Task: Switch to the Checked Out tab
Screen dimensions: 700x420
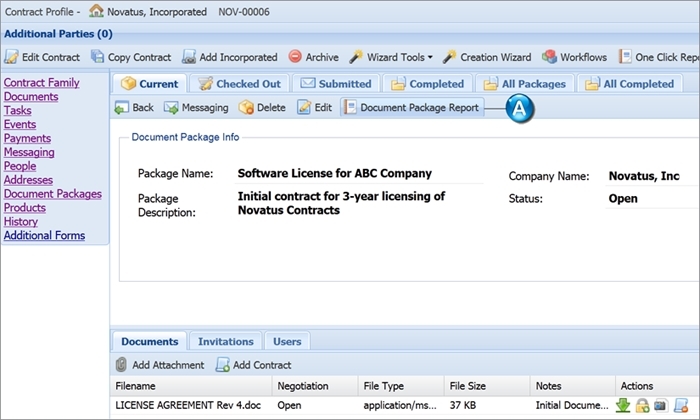Action: [x=240, y=83]
